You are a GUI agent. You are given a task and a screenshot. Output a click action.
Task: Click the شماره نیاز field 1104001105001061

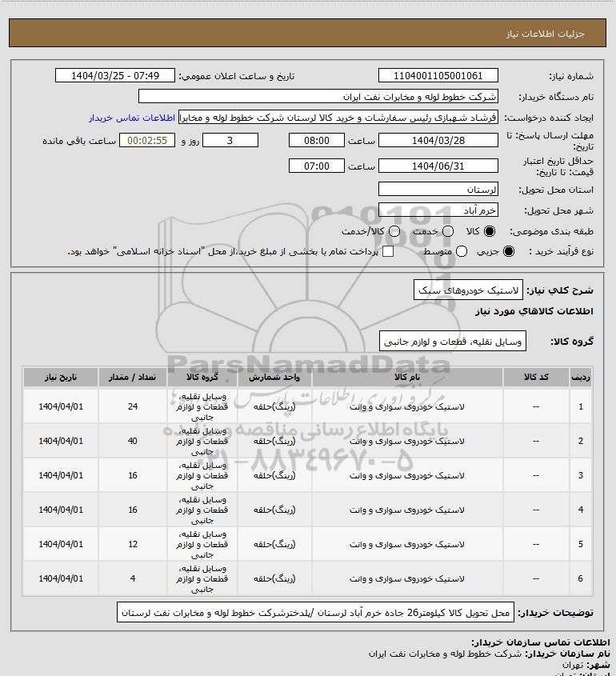click(x=438, y=75)
